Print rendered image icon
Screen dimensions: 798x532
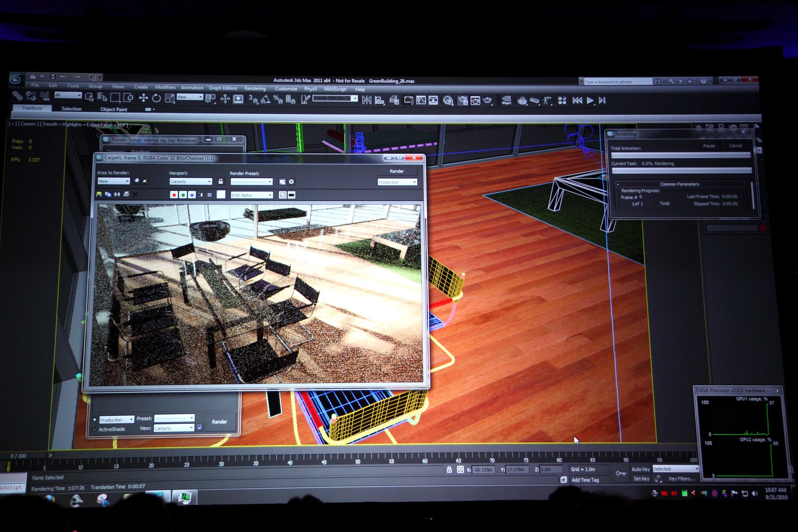point(126,194)
